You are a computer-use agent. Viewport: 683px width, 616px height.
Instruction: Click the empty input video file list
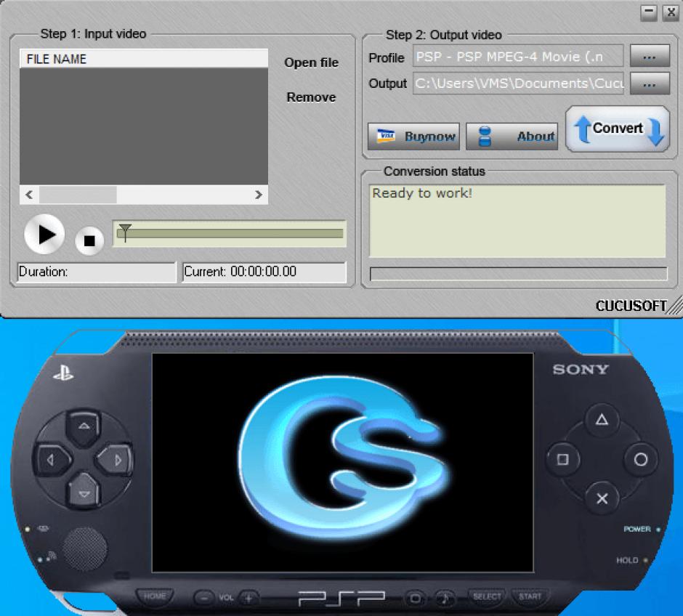pos(144,126)
